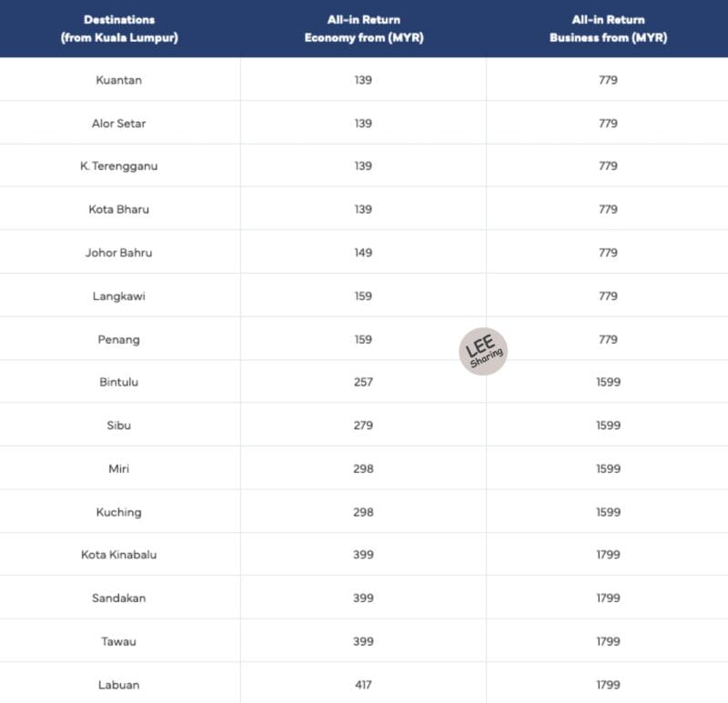728x703 pixels.
Task: Click the Kota Kinabalu destination
Action: point(119,555)
